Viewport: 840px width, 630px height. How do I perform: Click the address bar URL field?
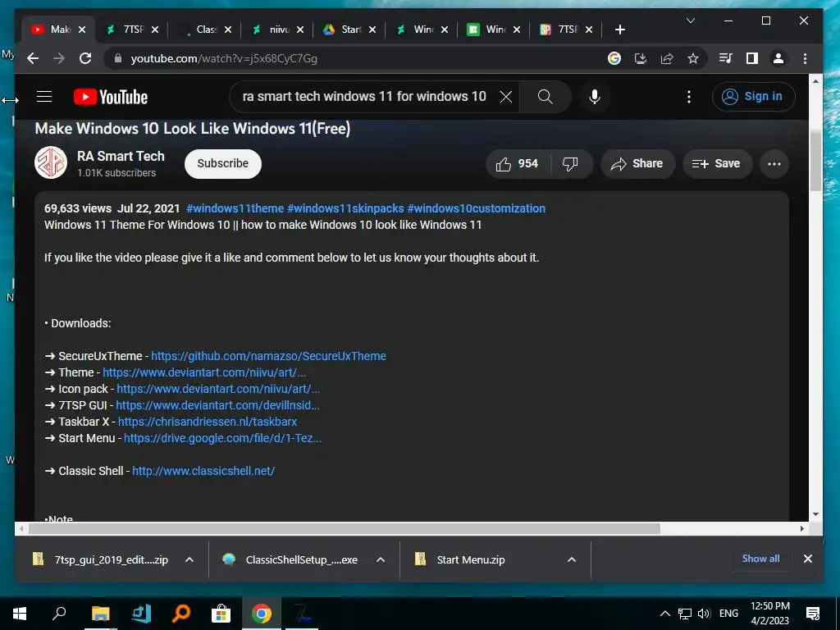pos(354,58)
